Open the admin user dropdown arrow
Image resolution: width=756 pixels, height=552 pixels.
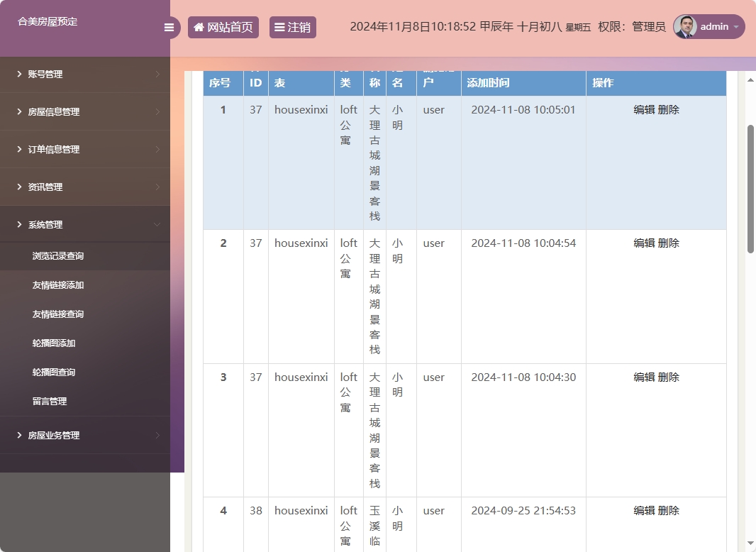735,27
